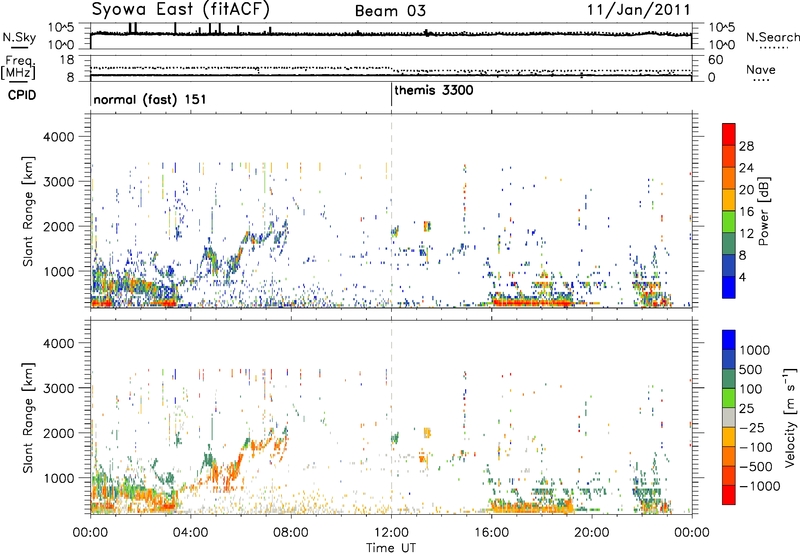Pick the gray segment of velocity colorbar
The image size is (800, 554).
(x=729, y=418)
